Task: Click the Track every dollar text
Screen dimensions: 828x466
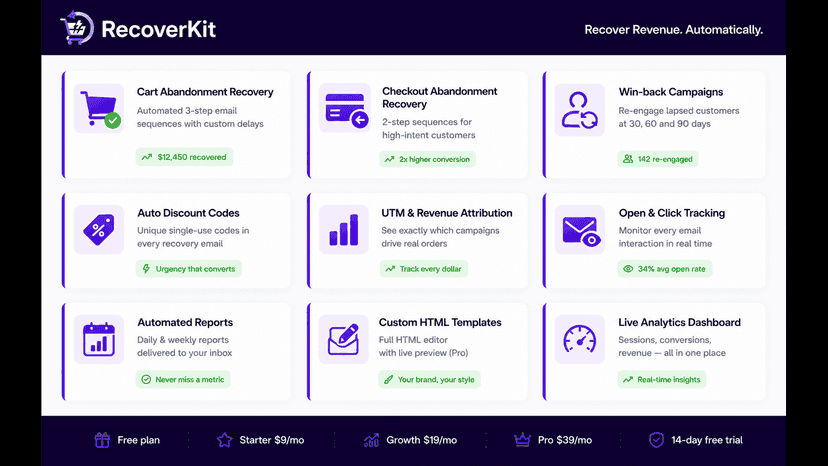Action: pos(430,269)
